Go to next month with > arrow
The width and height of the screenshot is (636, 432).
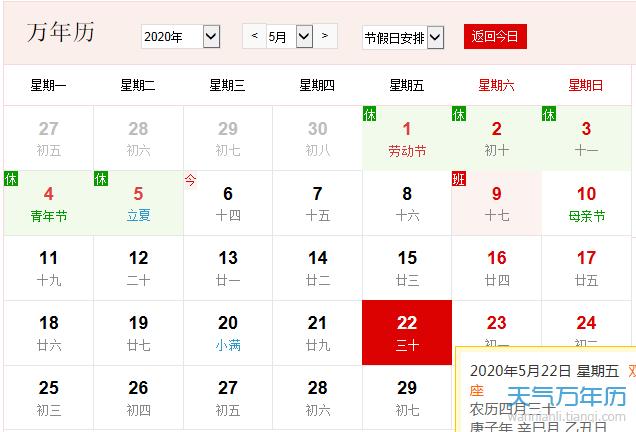click(x=325, y=36)
